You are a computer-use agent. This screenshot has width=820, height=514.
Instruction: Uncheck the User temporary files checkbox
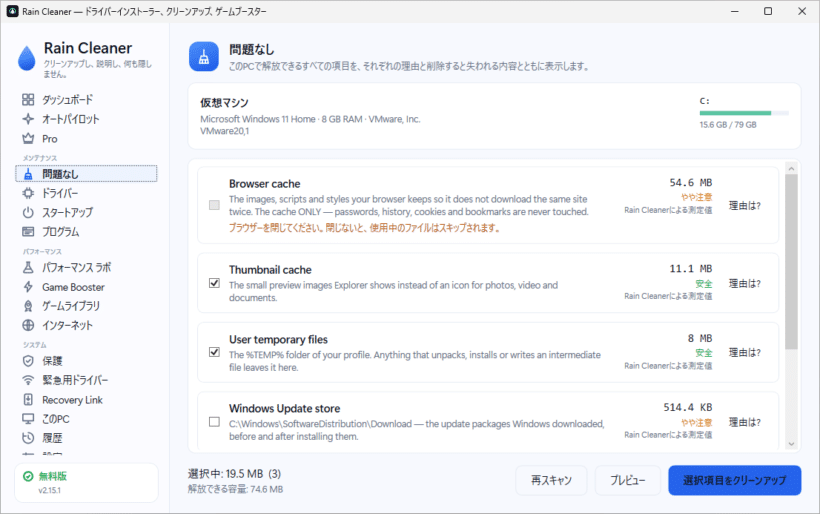214,352
